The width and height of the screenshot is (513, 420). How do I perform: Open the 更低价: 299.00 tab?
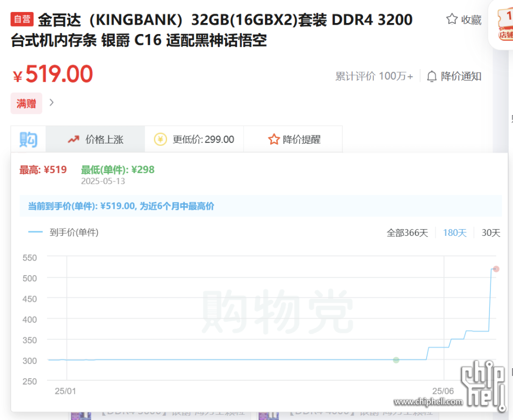tap(194, 140)
